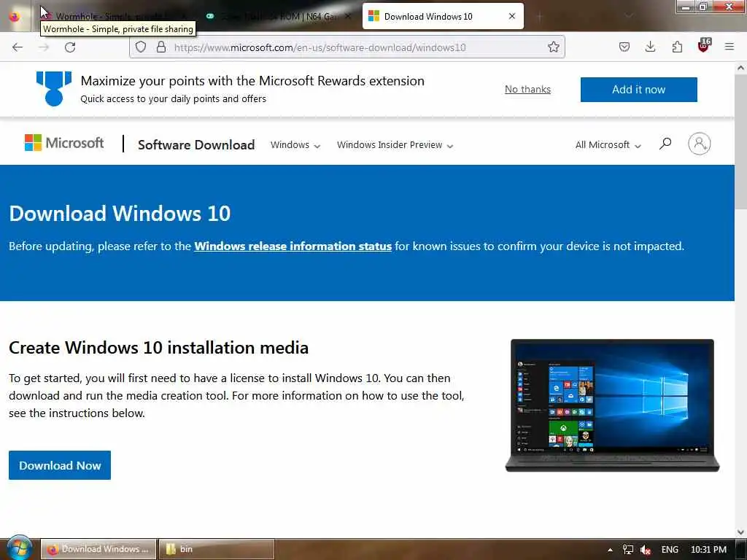Expand the Windows dropdown menu
747x560 pixels.
(x=295, y=145)
